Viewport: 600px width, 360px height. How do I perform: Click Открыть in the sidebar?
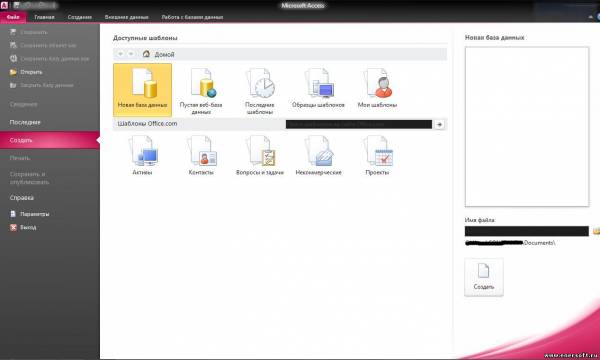point(26,72)
